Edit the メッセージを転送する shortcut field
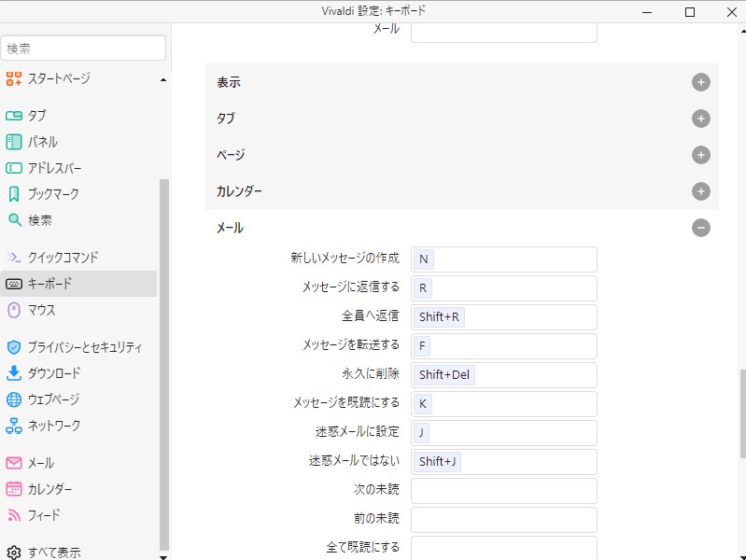Image resolution: width=746 pixels, height=560 pixels. tap(504, 346)
